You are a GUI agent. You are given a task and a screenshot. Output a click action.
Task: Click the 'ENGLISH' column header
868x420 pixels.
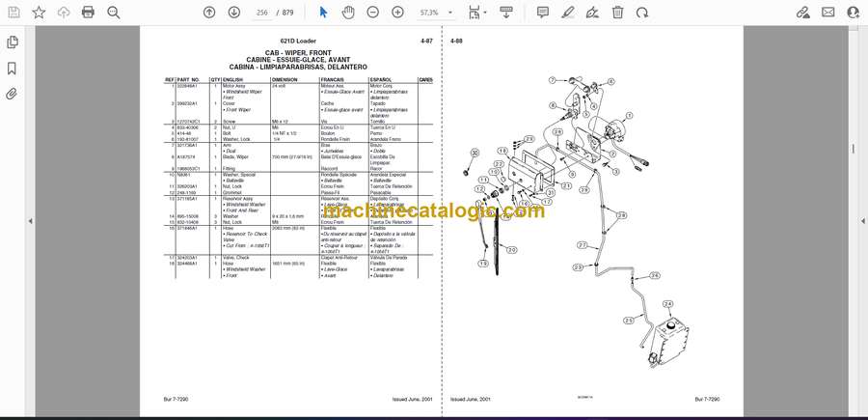click(233, 80)
